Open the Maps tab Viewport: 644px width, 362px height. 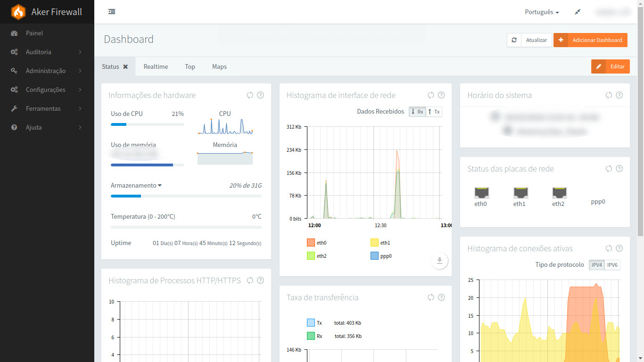[219, 67]
